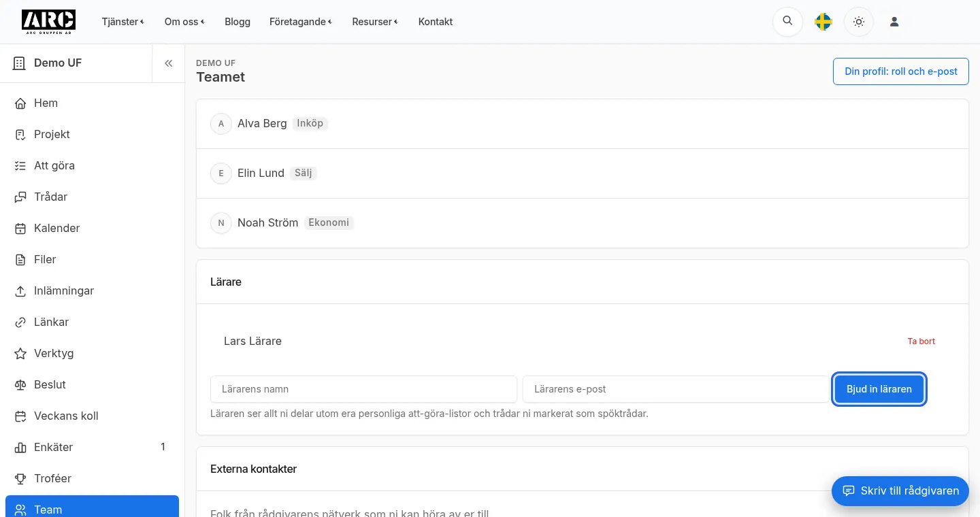Click the Projekt clipboard icon
This screenshot has height=517, width=980.
20,135
